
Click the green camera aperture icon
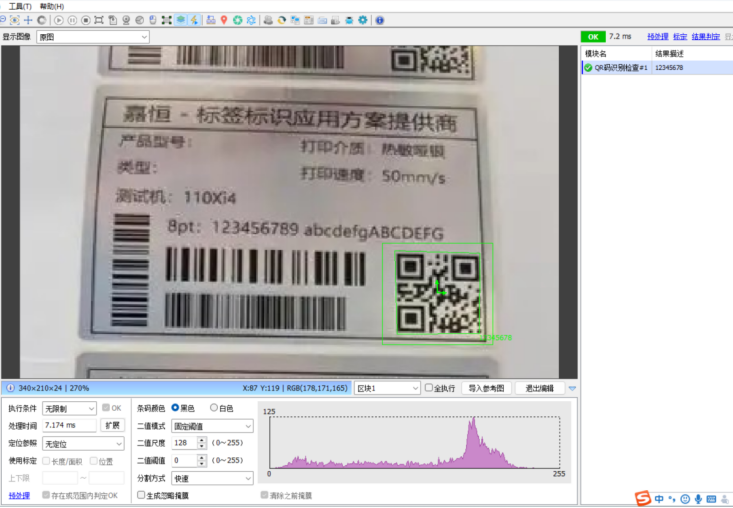coord(237,20)
